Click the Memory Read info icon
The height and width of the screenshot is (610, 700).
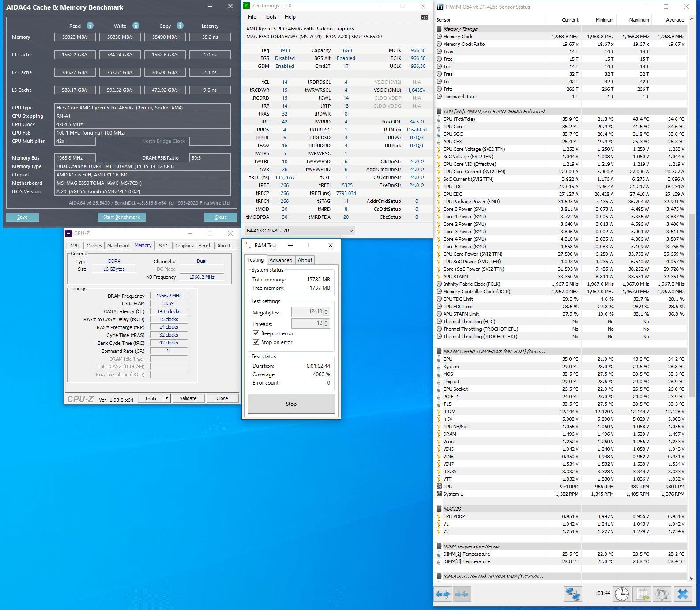tap(90, 26)
